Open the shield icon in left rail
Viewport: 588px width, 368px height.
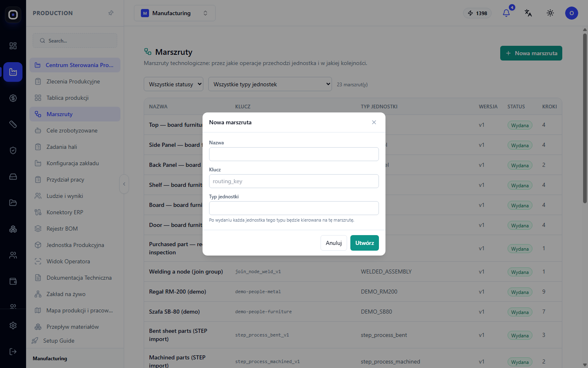click(x=13, y=150)
